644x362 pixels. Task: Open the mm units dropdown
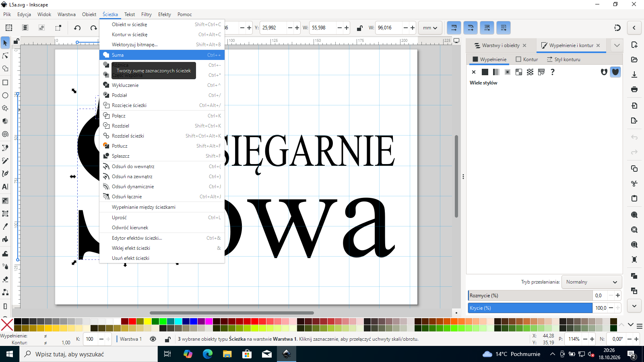coord(430,28)
